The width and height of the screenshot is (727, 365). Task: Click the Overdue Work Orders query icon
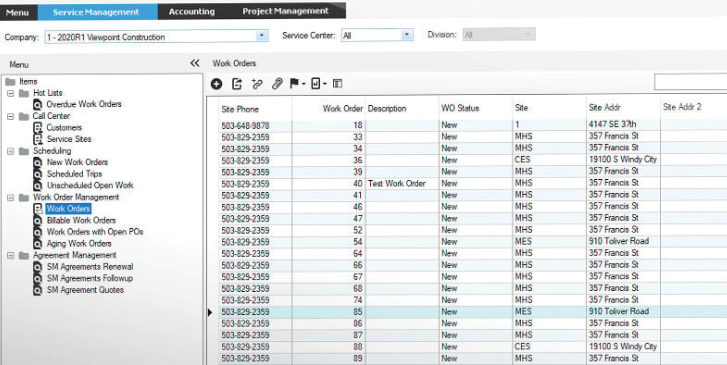point(38,104)
